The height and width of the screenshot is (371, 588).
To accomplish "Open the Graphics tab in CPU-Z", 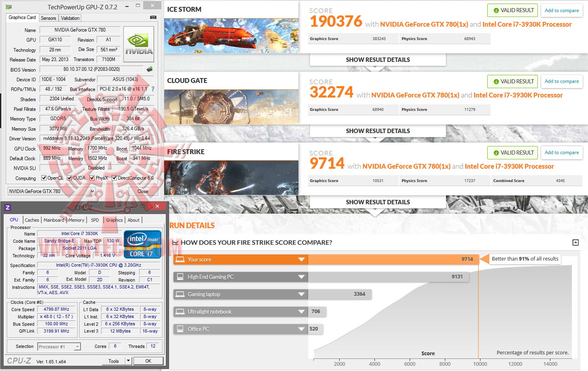I will point(114,220).
